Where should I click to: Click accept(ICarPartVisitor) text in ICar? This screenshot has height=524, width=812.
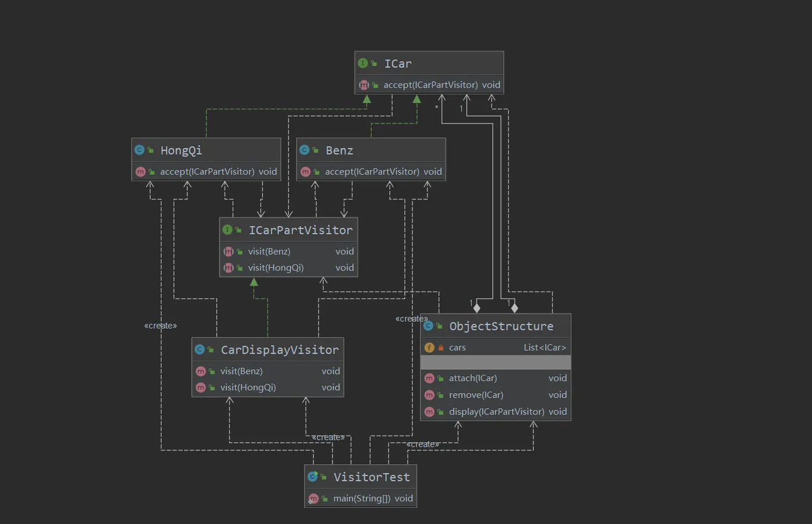tap(430, 85)
